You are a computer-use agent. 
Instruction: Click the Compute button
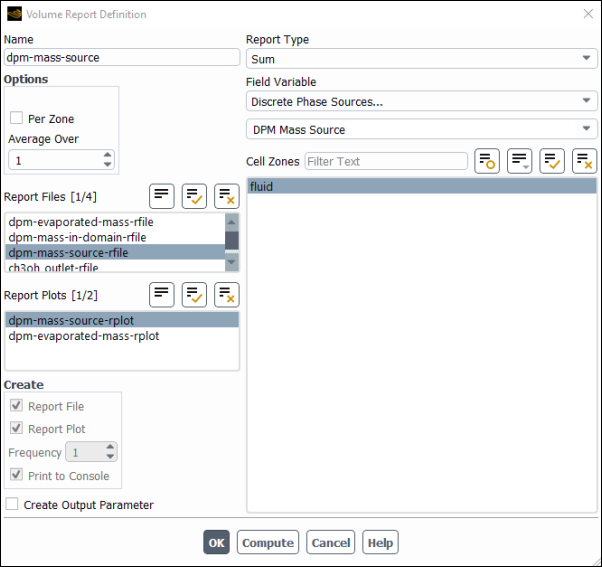(268, 542)
